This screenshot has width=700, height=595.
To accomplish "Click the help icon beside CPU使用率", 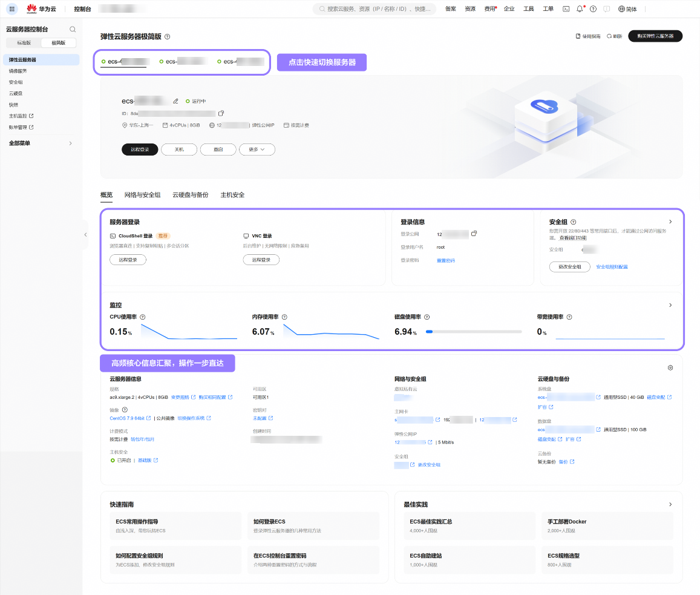I will (143, 317).
